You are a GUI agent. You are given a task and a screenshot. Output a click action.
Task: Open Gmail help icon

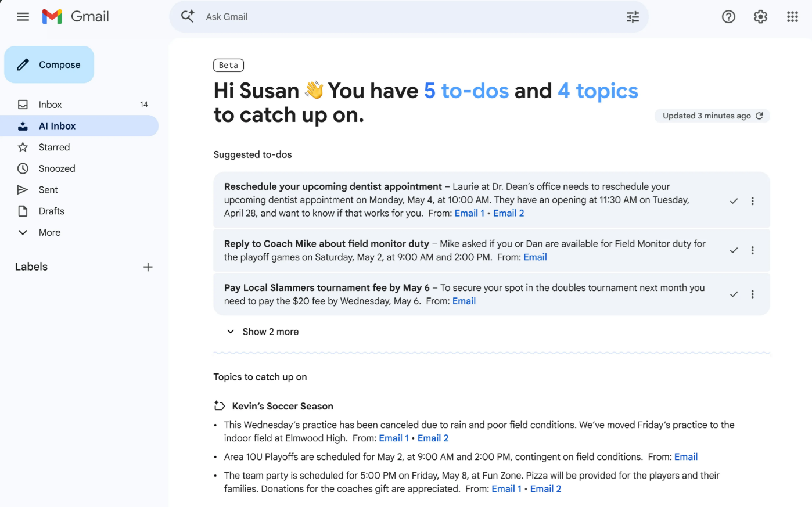pos(728,17)
